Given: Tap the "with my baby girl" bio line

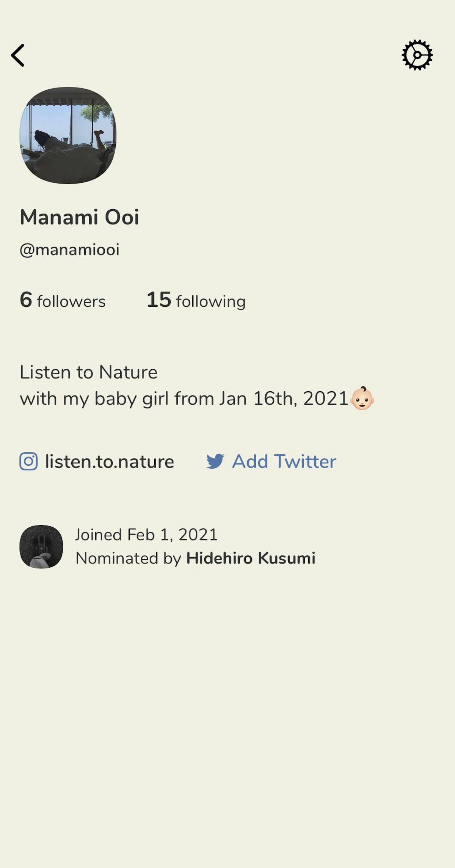Looking at the screenshot, I should pyautogui.click(x=184, y=399).
